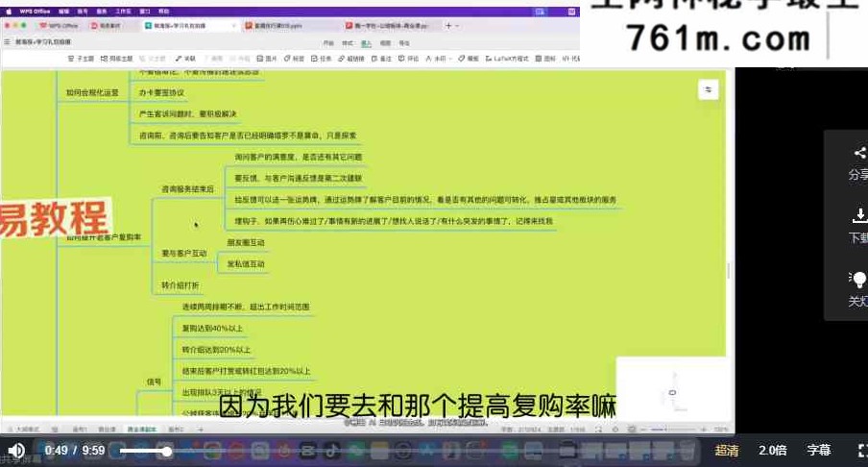The height and width of the screenshot is (467, 868).
Task: Insert a 同级主题 sibling topic
Action: coord(116,59)
